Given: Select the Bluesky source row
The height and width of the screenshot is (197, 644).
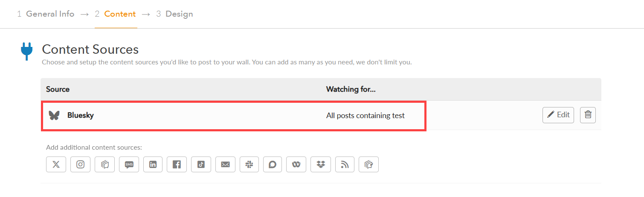Looking at the screenshot, I should click(321, 115).
